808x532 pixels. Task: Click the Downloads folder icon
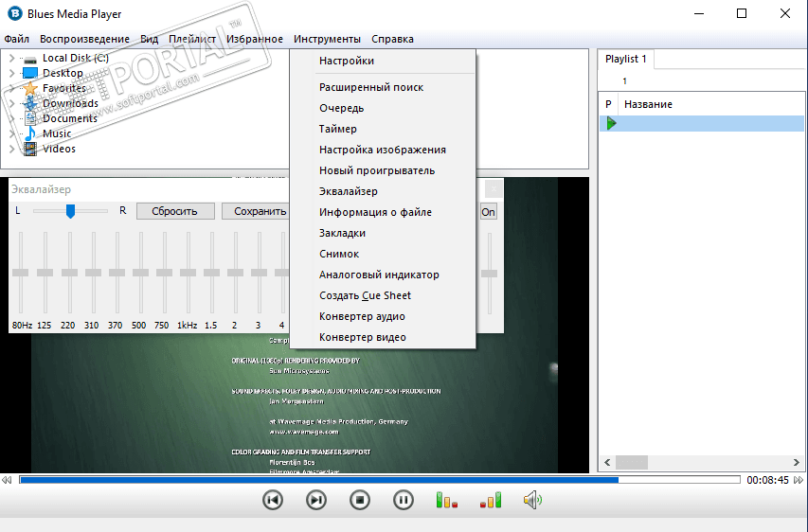pyautogui.click(x=30, y=103)
